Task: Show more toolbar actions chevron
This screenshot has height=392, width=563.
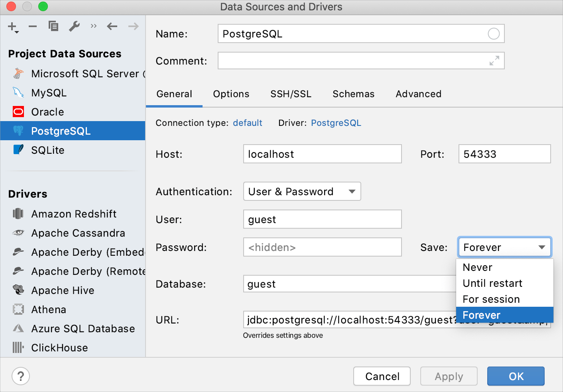Action: click(x=94, y=26)
